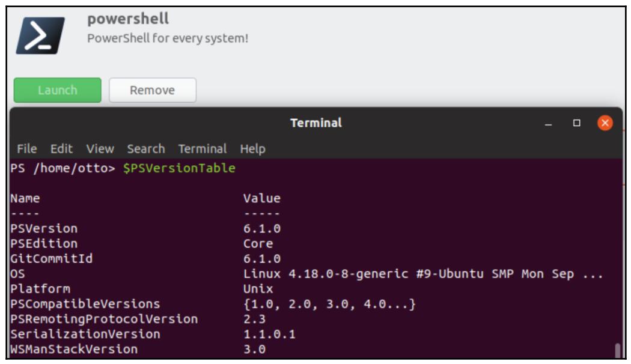Click the GitCommitId 6.1.0 value
The width and height of the screenshot is (631, 364).
262,258
